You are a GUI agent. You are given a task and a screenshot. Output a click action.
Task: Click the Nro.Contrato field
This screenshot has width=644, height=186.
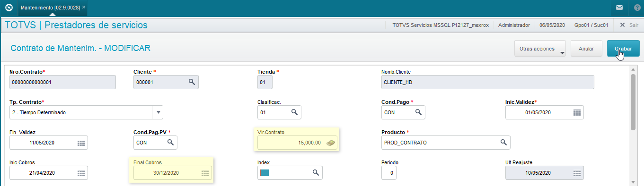click(62, 82)
